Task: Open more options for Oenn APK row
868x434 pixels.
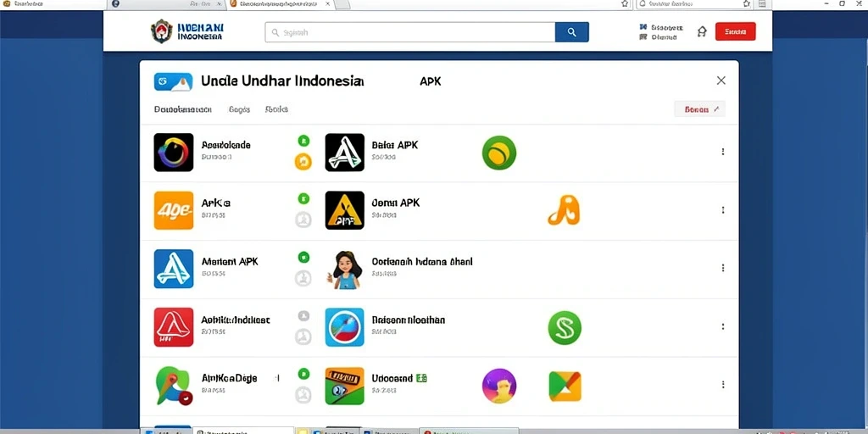Action: pyautogui.click(x=722, y=210)
